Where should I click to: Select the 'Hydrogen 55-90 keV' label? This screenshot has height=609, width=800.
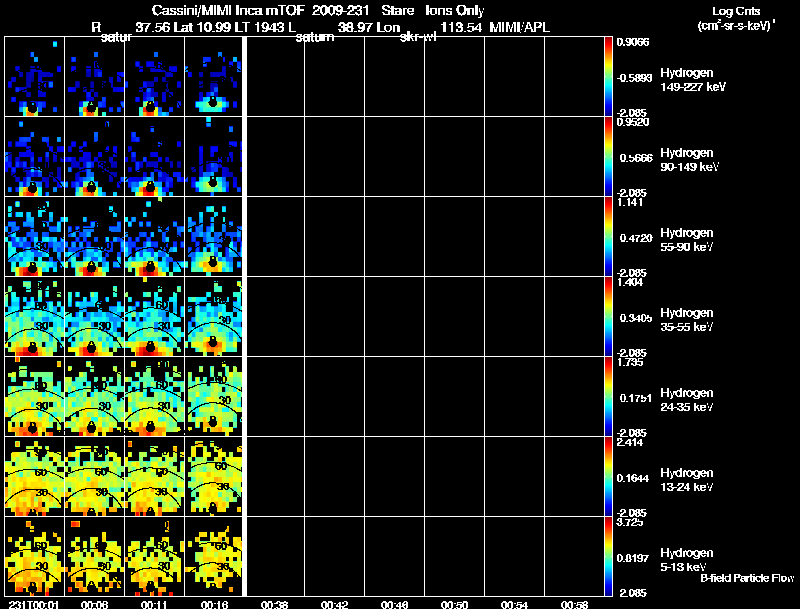point(687,240)
